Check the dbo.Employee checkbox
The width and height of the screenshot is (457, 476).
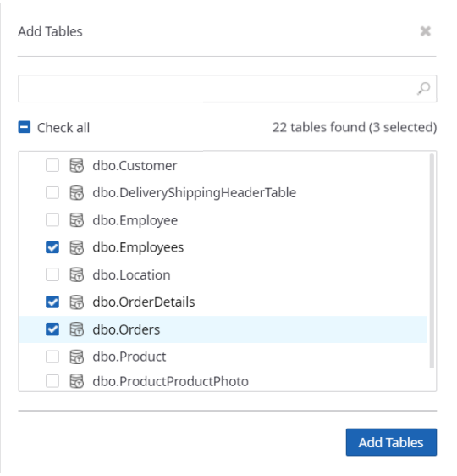tap(52, 220)
